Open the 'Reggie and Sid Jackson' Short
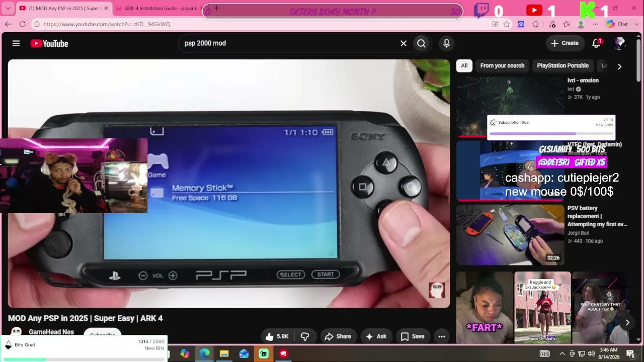The image size is (644, 362). (x=542, y=308)
